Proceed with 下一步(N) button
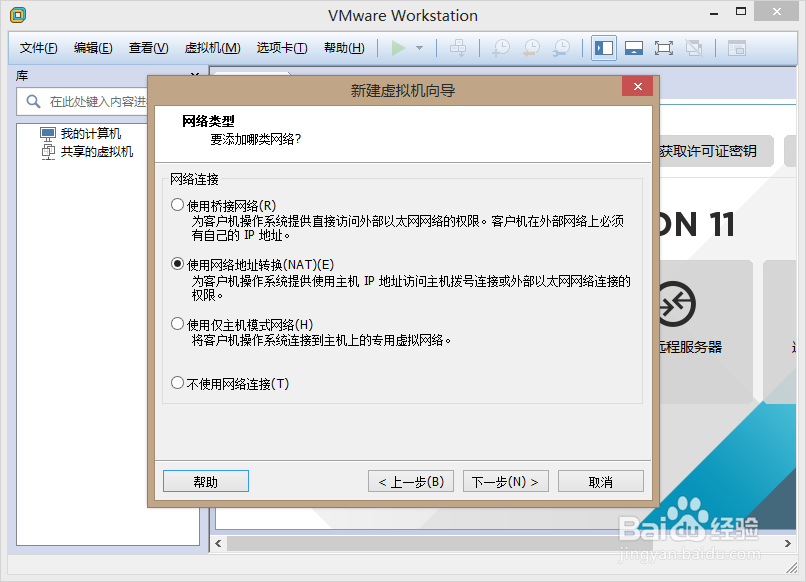Viewport: 806px width, 582px height. point(506,481)
